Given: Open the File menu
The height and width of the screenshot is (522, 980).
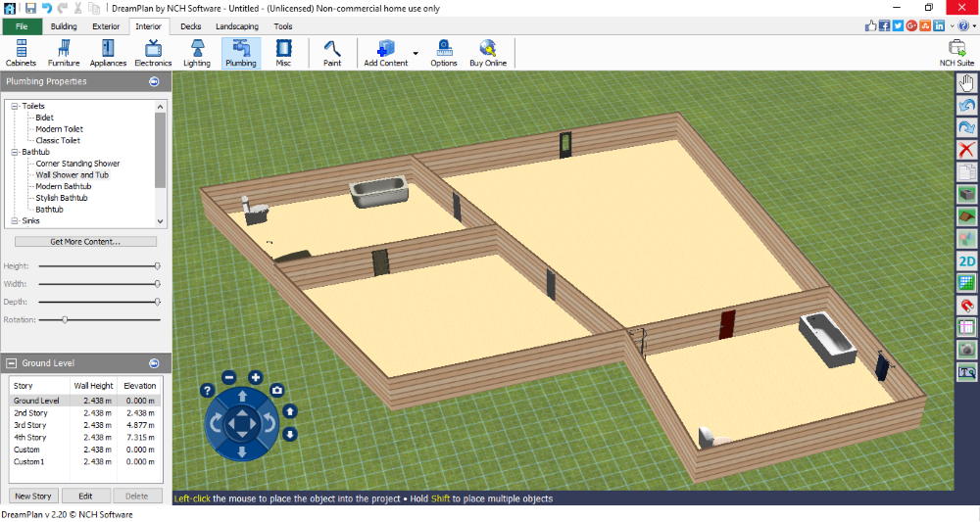Looking at the screenshot, I should click(22, 26).
